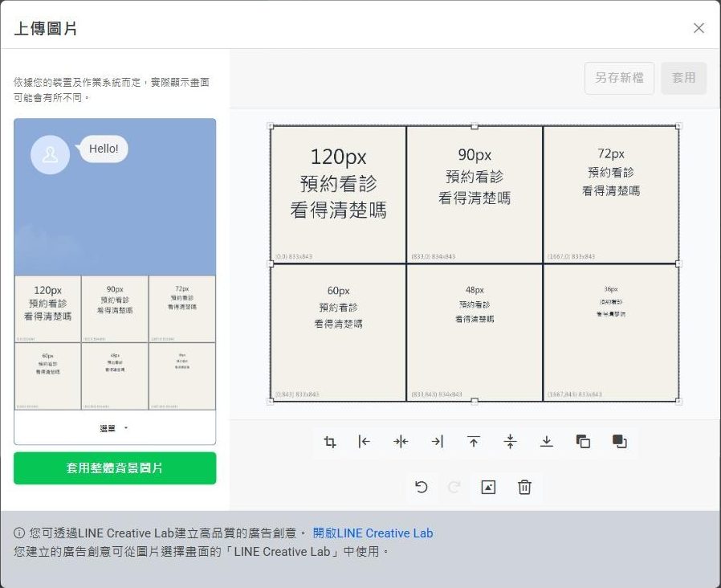This screenshot has width=721, height=588.
Task: Click the info icon beside the Creative Lab note
Action: pyautogui.click(x=18, y=533)
